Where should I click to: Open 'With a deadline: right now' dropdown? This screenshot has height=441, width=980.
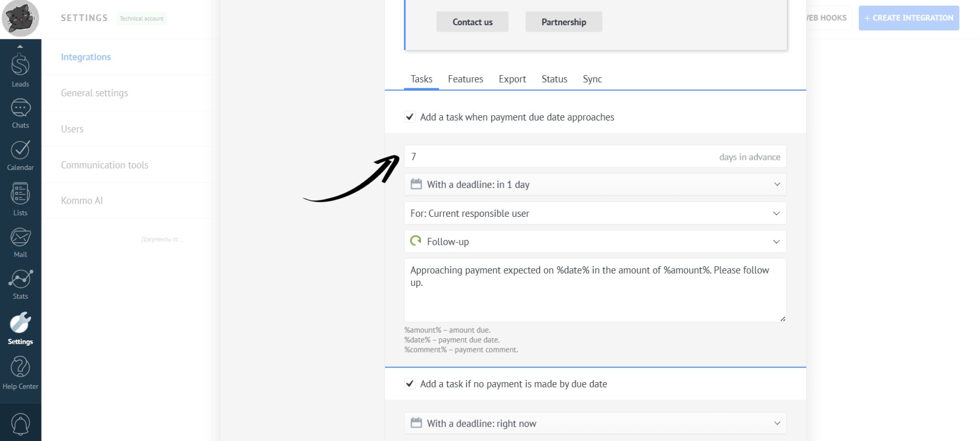(595, 423)
